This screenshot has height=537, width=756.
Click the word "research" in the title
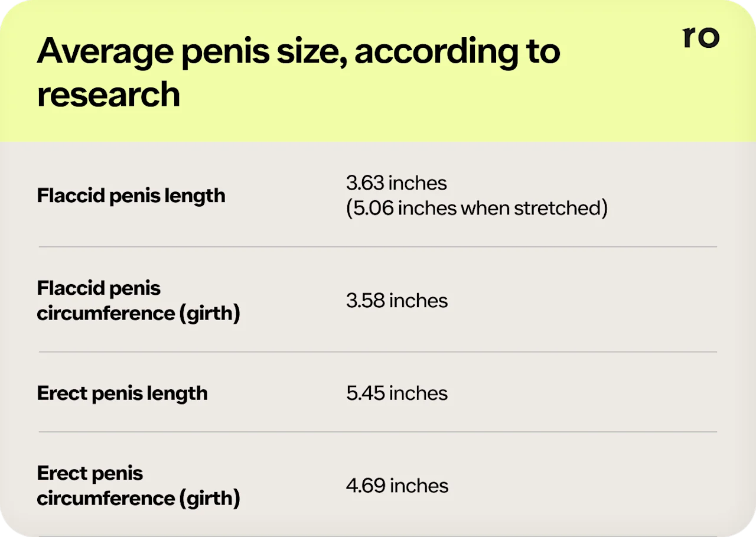point(108,94)
